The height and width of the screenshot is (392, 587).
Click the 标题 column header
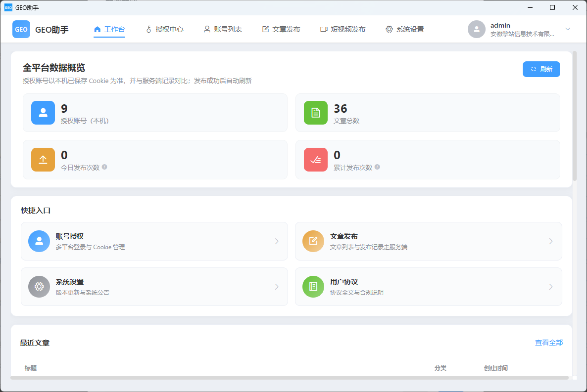(x=31, y=368)
